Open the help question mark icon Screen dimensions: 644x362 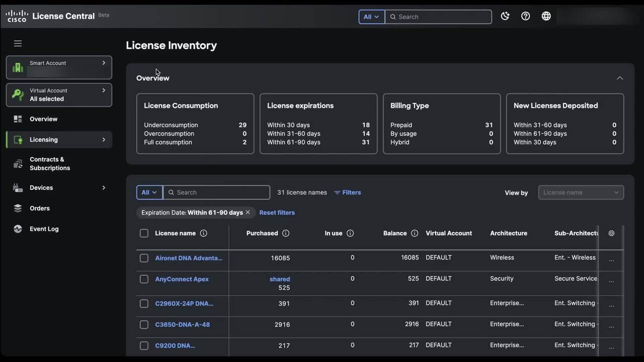(x=525, y=16)
